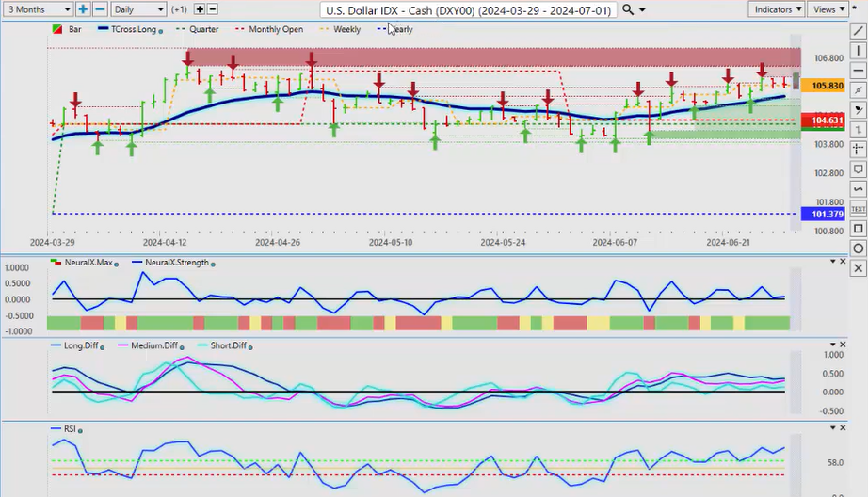Click the Long.Diff legend label
This screenshot has height=497, width=868.
[x=81, y=345]
